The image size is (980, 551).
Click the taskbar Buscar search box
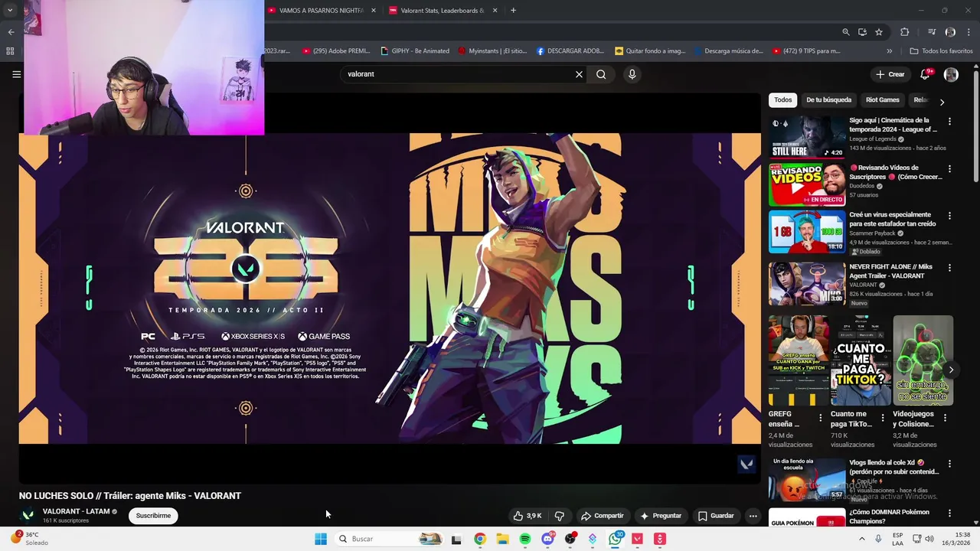point(390,539)
